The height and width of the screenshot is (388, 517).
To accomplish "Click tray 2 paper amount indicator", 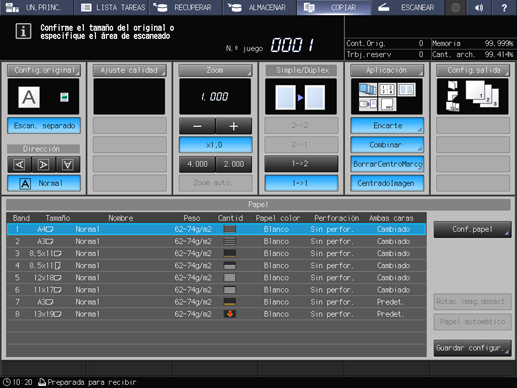I will click(230, 241).
